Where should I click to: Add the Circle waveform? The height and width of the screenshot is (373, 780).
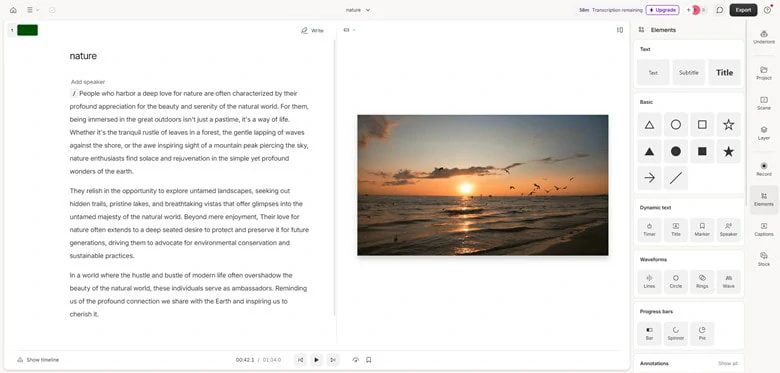[x=676, y=281]
